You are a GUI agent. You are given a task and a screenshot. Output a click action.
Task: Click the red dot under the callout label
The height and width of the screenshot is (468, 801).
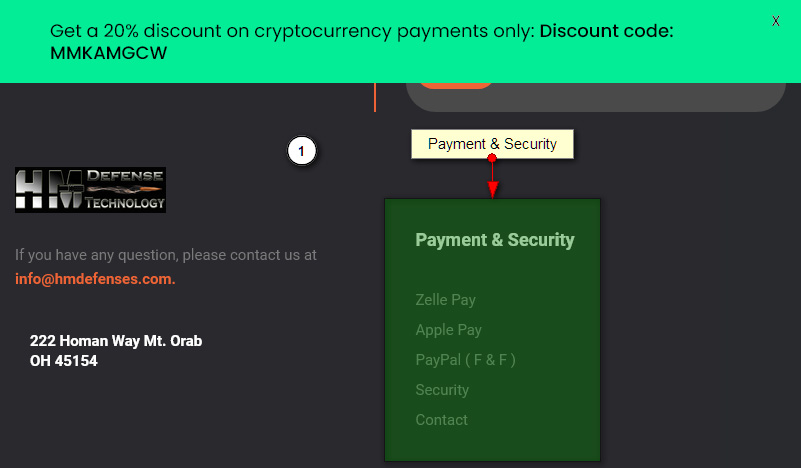click(492, 158)
